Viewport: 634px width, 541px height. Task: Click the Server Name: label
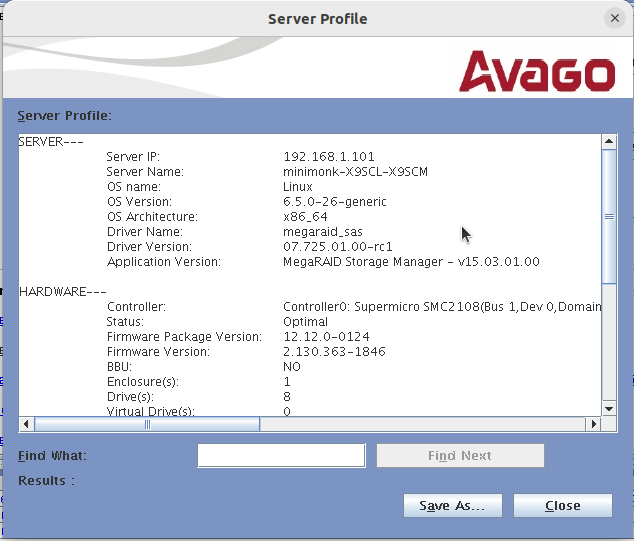tap(145, 172)
